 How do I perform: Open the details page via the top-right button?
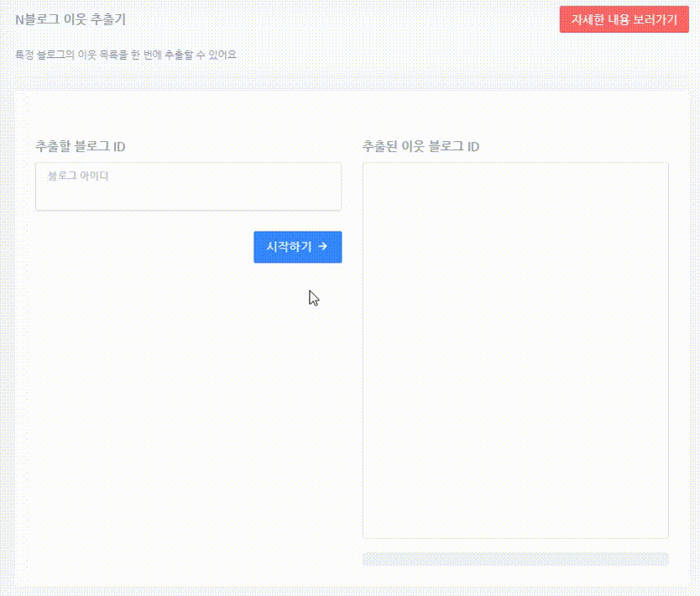624,19
